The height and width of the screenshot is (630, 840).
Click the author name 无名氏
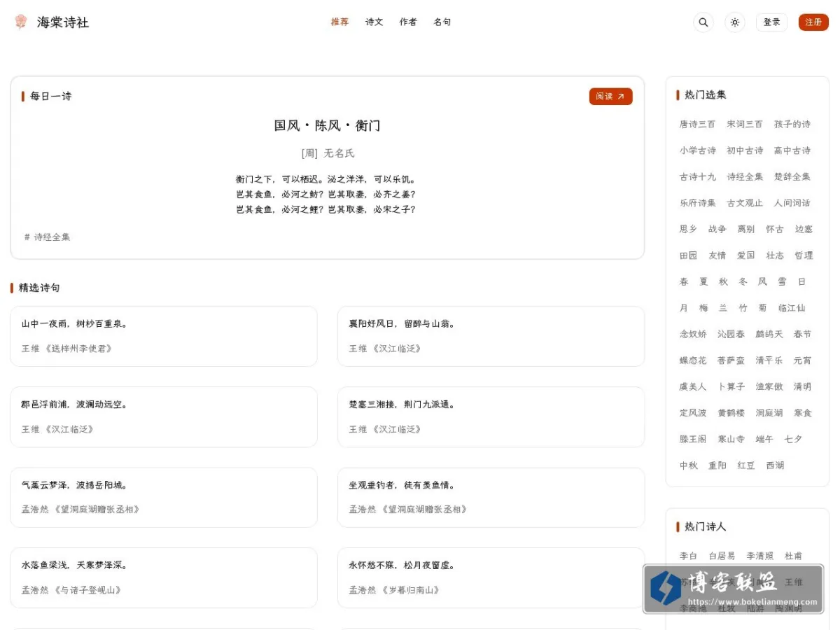pyautogui.click(x=339, y=153)
